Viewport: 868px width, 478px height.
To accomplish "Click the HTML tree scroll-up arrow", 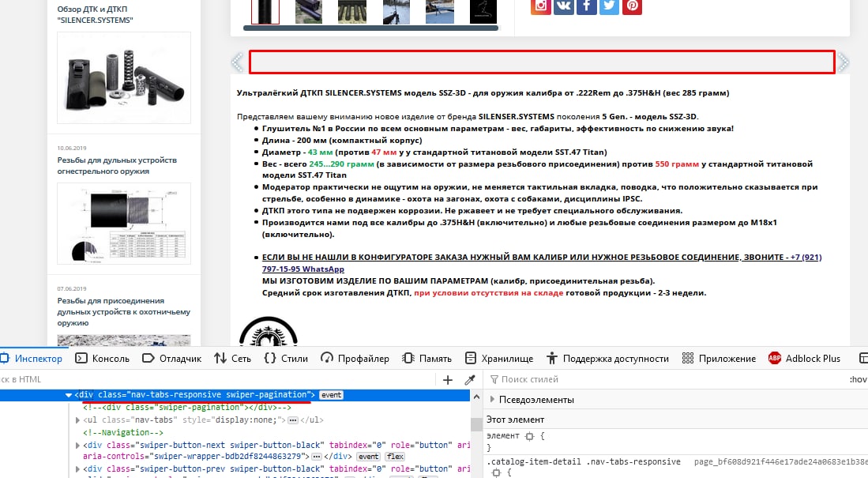I will (476, 397).
